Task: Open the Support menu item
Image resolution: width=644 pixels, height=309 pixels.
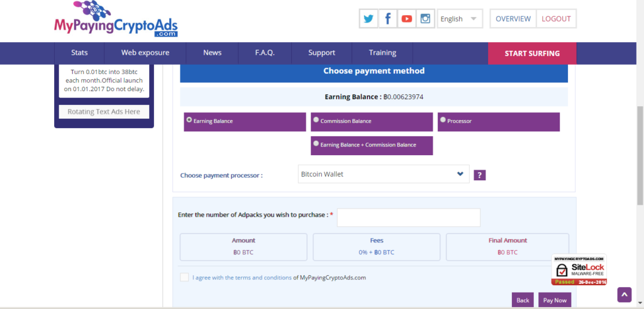Action: pyautogui.click(x=321, y=53)
